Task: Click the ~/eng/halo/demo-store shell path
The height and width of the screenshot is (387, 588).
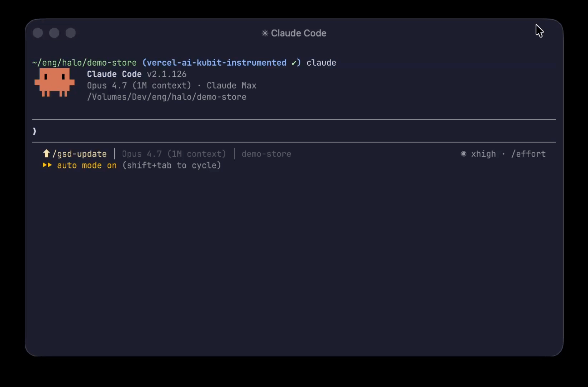Action: pos(84,63)
